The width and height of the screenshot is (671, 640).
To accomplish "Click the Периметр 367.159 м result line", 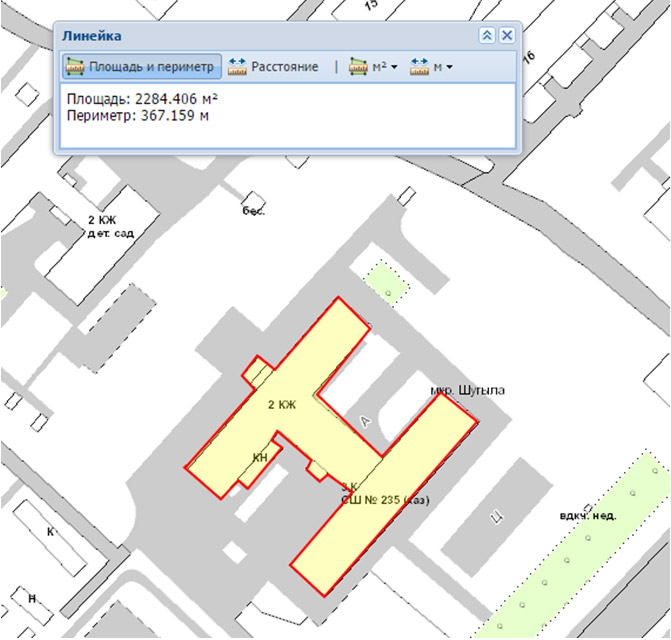I will click(x=137, y=115).
